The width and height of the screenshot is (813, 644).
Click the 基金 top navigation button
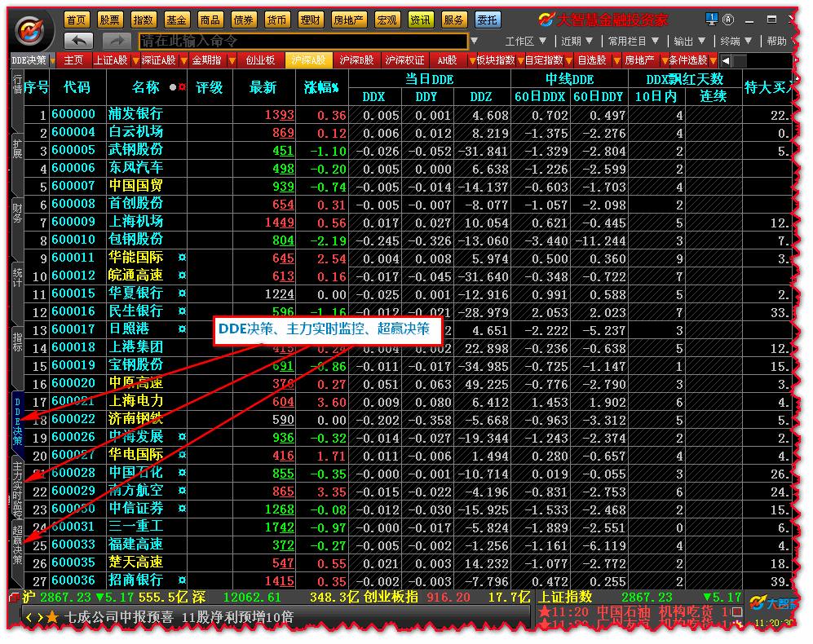176,20
